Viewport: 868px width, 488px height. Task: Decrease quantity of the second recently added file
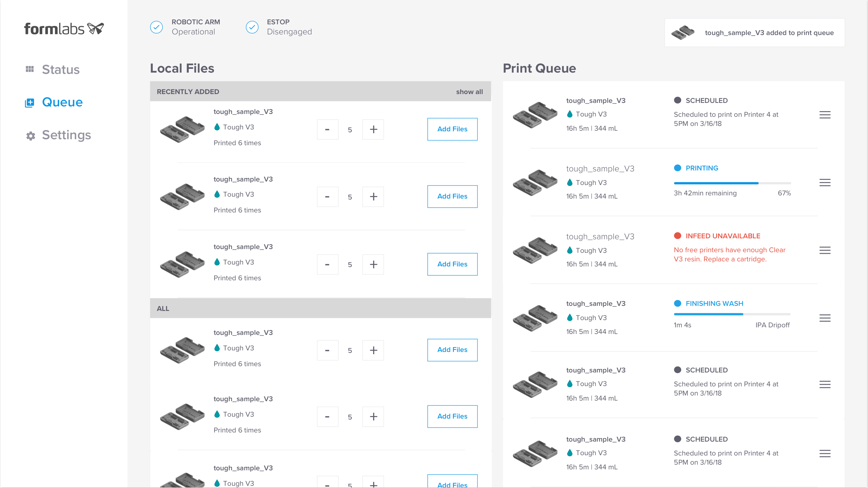pos(327,197)
